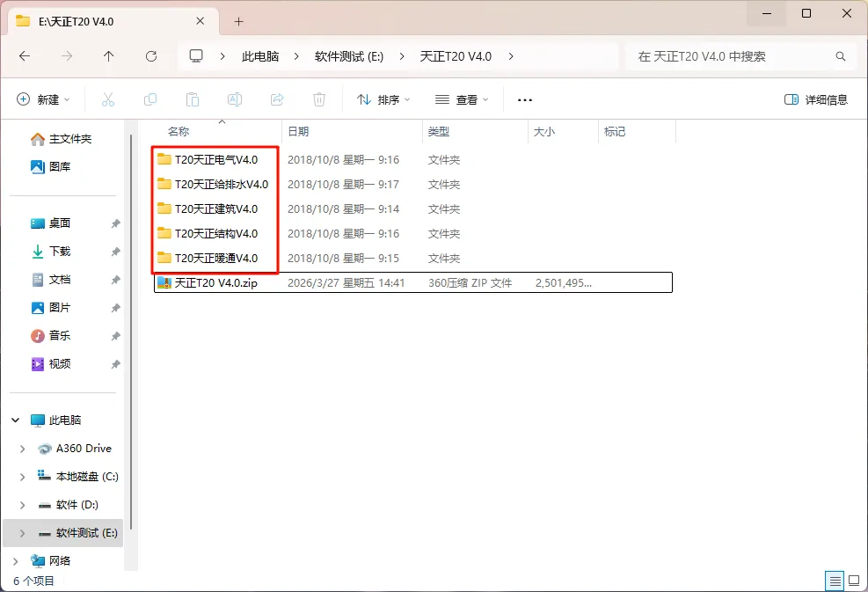Click 此电脑 in the address bar
The width and height of the screenshot is (868, 592).
pyautogui.click(x=260, y=56)
